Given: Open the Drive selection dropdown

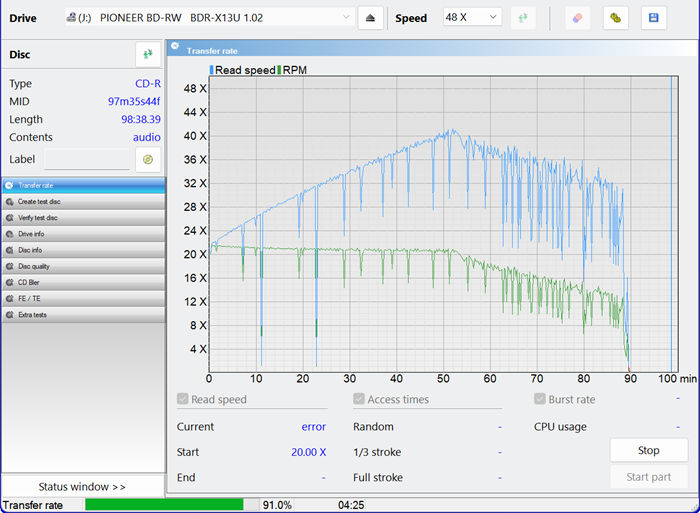Looking at the screenshot, I should point(209,18).
